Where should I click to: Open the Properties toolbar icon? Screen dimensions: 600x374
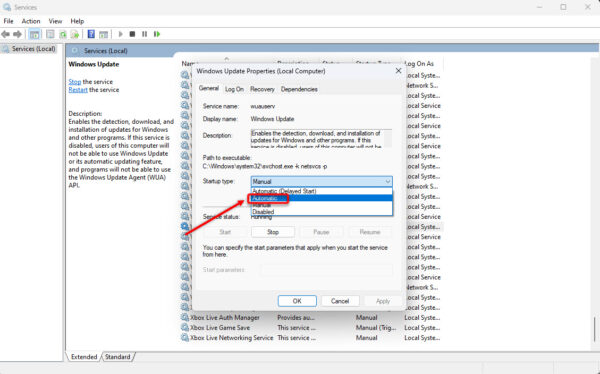pyautogui.click(x=50, y=34)
